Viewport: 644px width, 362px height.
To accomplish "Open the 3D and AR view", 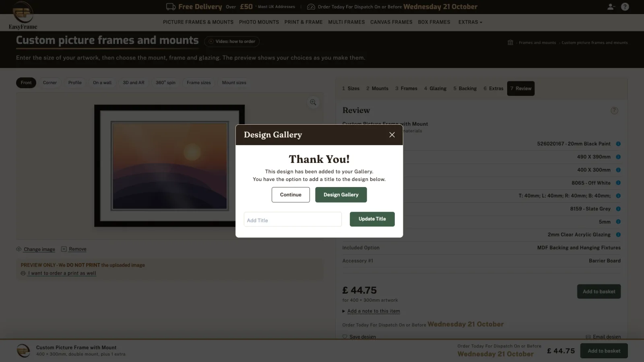I will (134, 83).
